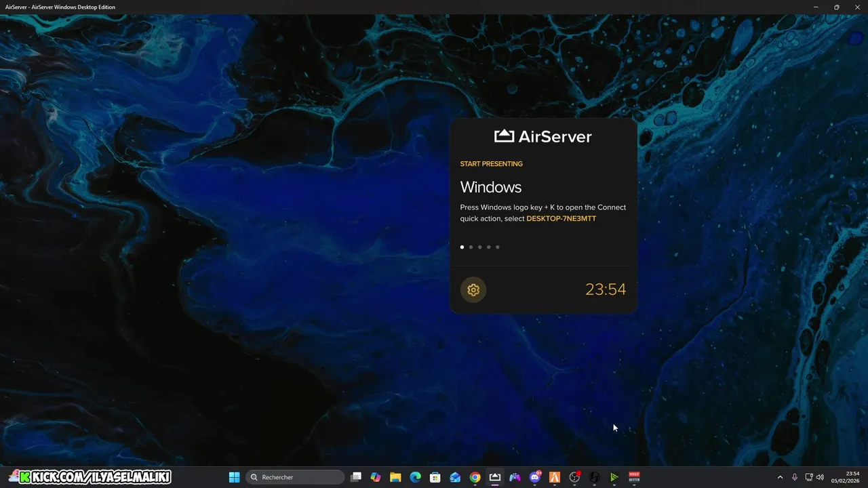The image size is (868, 488).
Task: Open Task View from the taskbar
Action: pyautogui.click(x=356, y=477)
